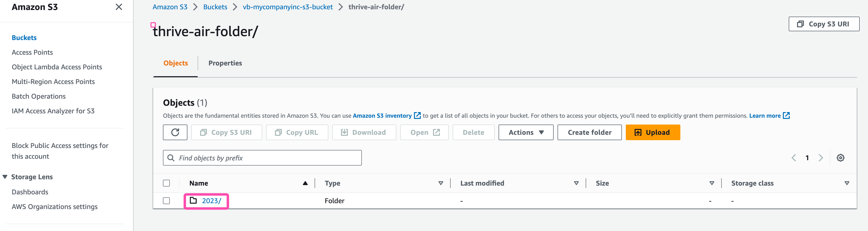Click external link icon beside Learn more

point(786,116)
